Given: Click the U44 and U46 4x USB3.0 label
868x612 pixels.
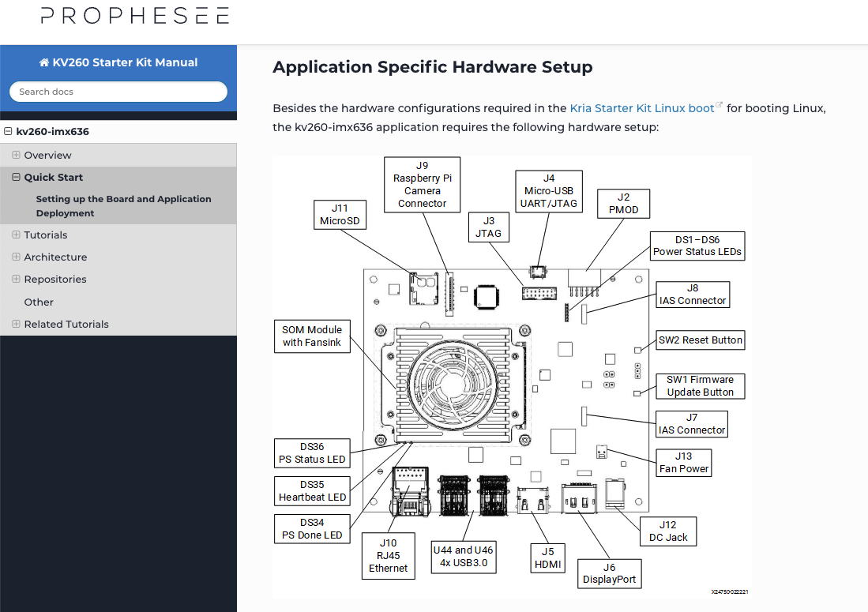Looking at the screenshot, I should click(x=464, y=557).
